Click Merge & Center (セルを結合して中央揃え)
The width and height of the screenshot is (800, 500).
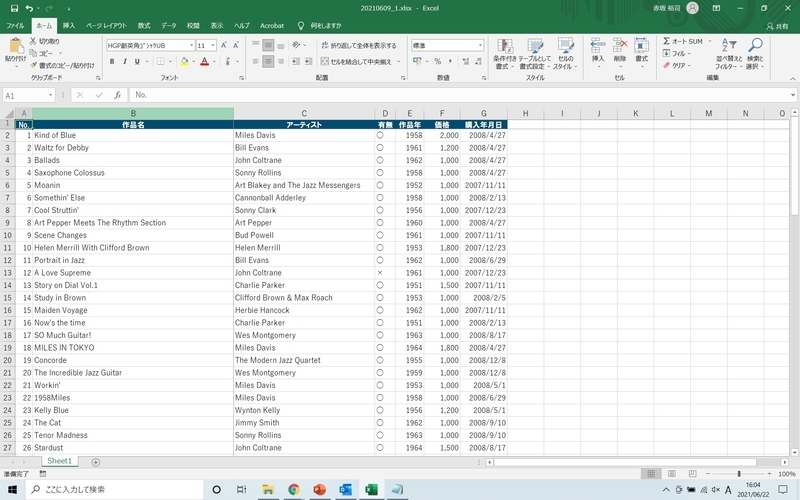pyautogui.click(x=356, y=61)
